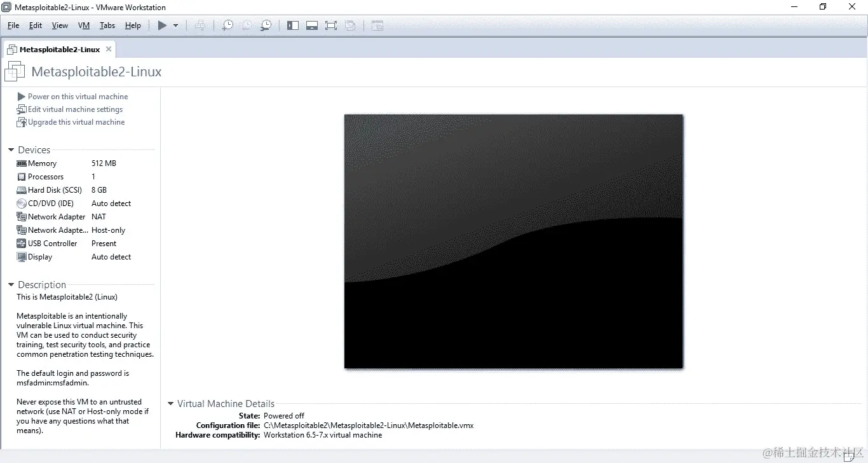Click Power on this virtual machine
This screenshot has width=868, height=463.
pyautogui.click(x=78, y=97)
